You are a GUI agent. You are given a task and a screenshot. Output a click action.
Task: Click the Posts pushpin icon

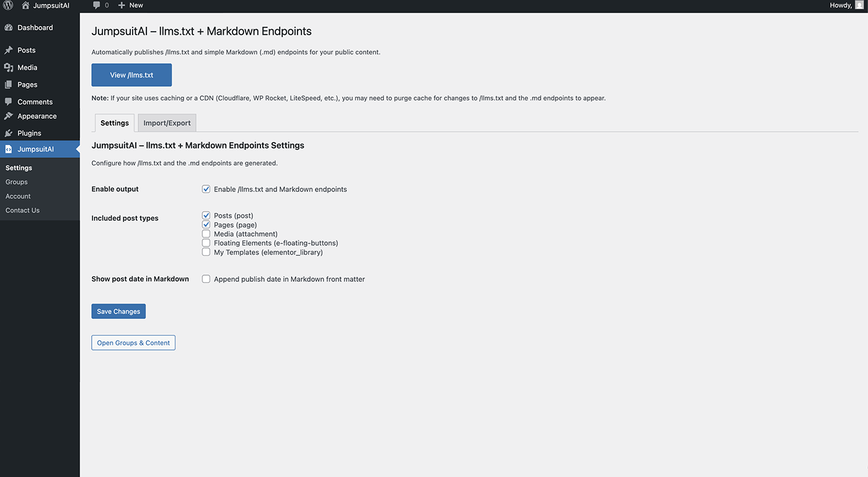tap(9, 50)
